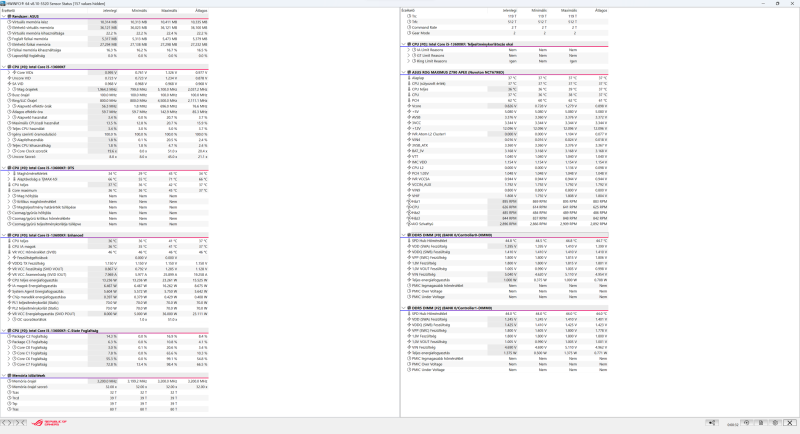Image resolution: width=800 pixels, height=434 pixels.
Task: Expand the Core VIDs row
Action: click(x=9, y=73)
